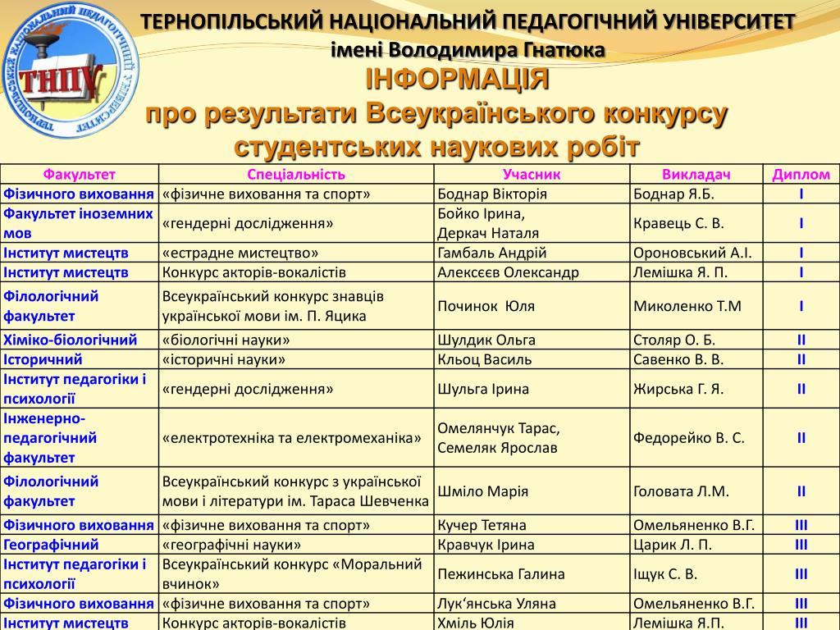Click the Тараса Шевченка contest cell
This screenshot has height=630, width=840.
pos(296,491)
